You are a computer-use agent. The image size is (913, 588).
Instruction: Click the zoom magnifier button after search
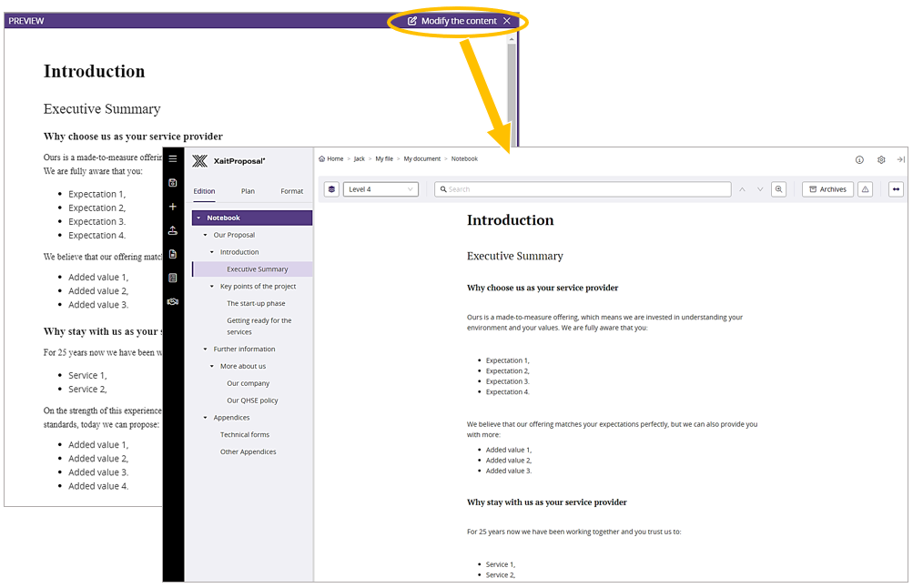779,189
